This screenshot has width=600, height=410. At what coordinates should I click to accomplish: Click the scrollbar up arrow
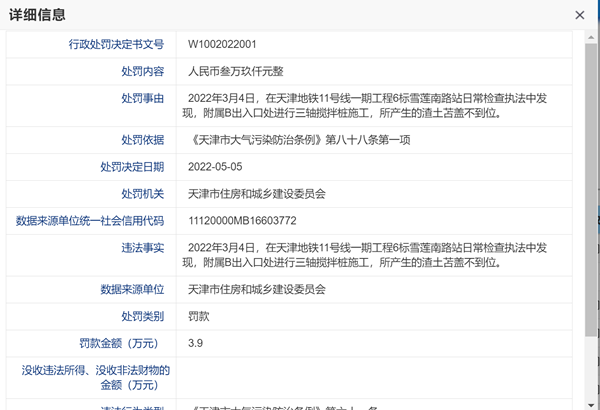tap(591, 38)
